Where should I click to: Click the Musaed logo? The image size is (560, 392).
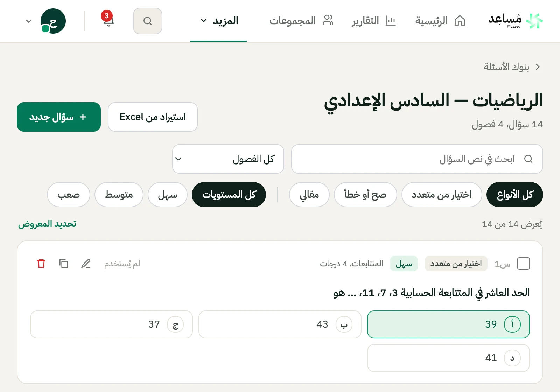coord(516,21)
